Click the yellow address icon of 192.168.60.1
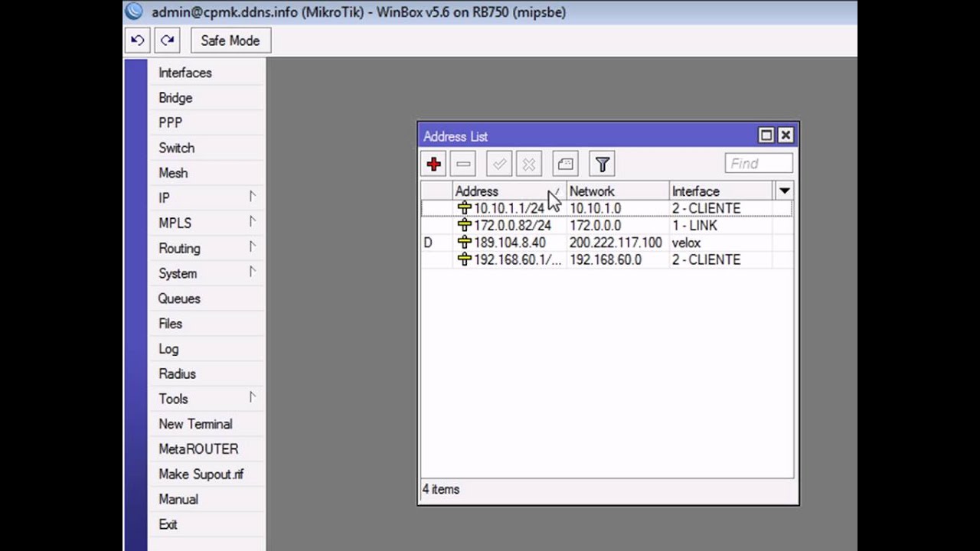This screenshot has width=980, height=551. point(464,260)
